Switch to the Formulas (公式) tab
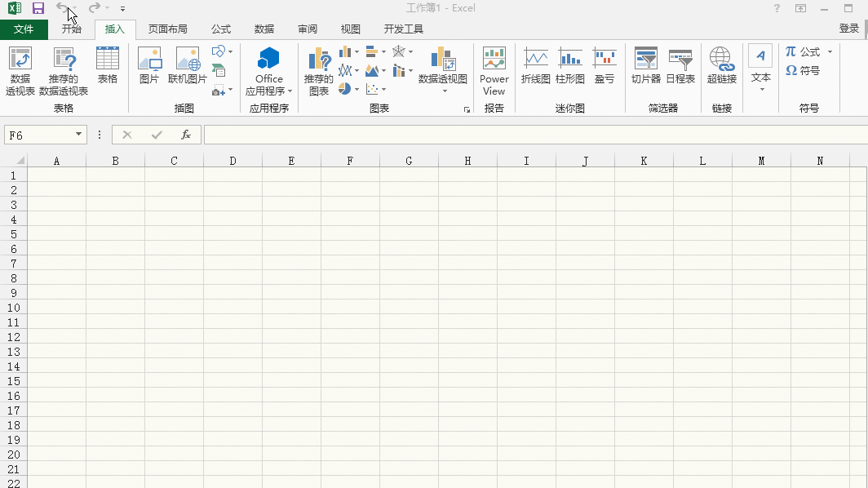 (221, 29)
